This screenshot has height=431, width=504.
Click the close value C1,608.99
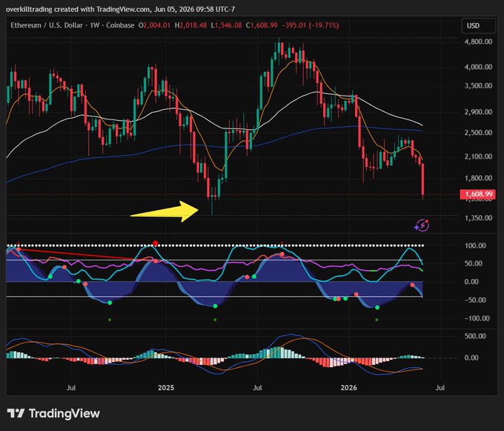tap(262, 25)
